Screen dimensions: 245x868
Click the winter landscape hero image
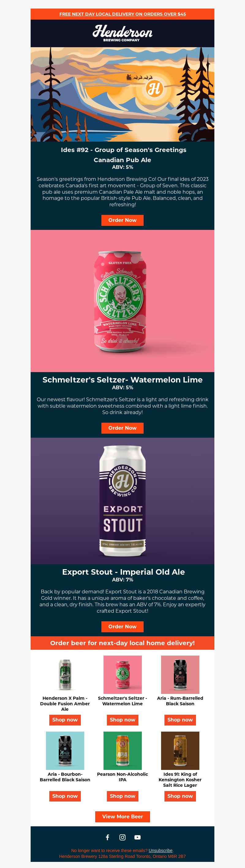click(123, 94)
